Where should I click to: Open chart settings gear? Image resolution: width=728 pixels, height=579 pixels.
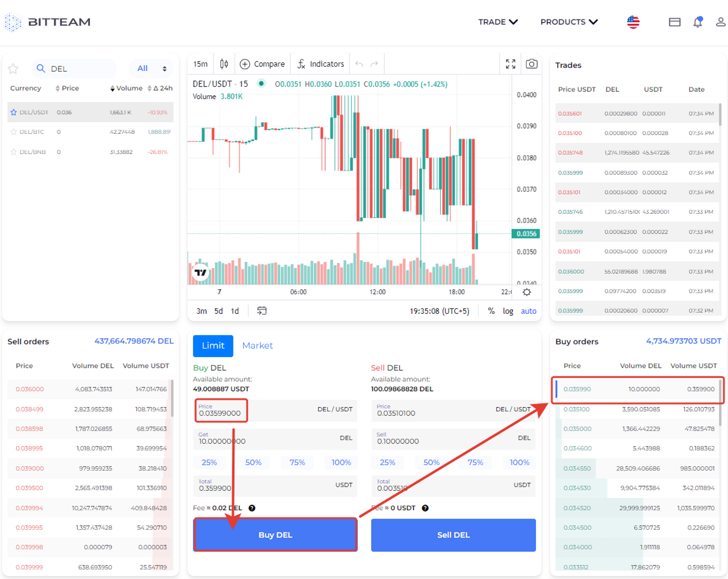click(527, 292)
